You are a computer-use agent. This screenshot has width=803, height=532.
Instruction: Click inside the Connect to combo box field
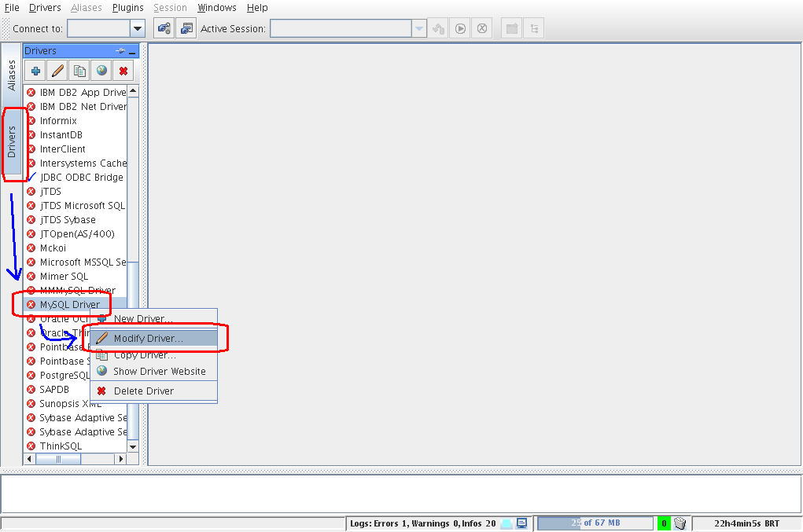click(98, 28)
